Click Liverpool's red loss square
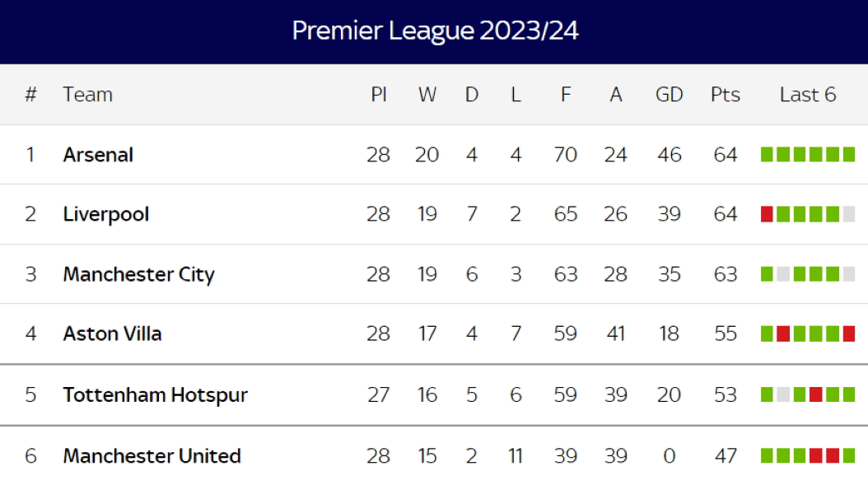 click(767, 214)
